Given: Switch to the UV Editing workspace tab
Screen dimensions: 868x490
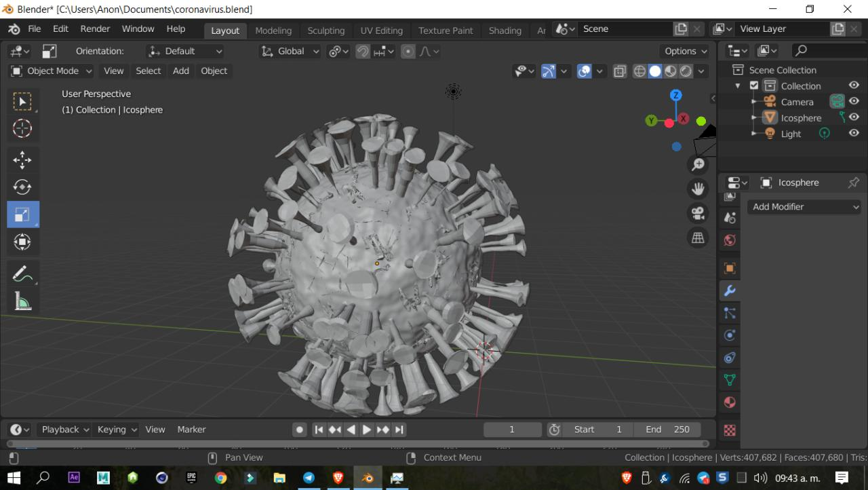Looking at the screenshot, I should pos(381,31).
